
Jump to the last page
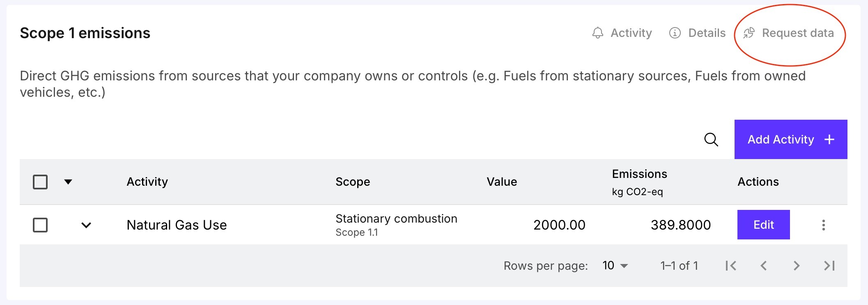click(829, 266)
